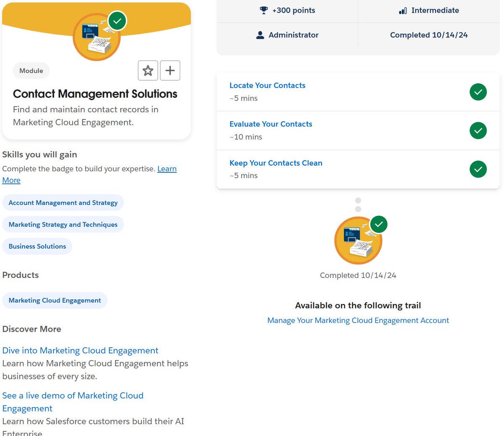Click green checkmark for Locate Your Contacts
504x436 pixels.
478,92
